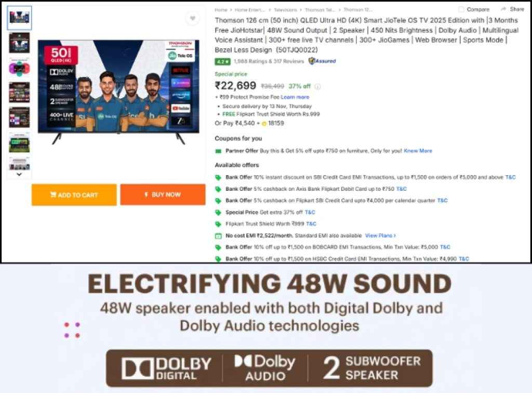The height and width of the screenshot is (393, 532).
Task: Click the Buy Now button
Action: click(163, 194)
